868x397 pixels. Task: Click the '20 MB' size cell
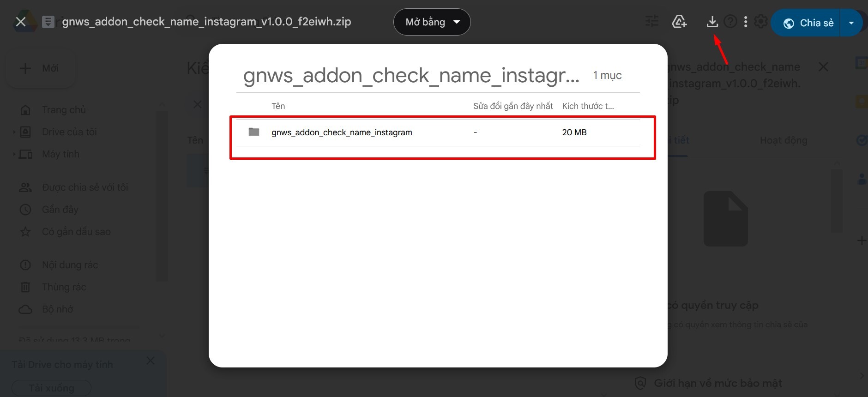(x=574, y=132)
